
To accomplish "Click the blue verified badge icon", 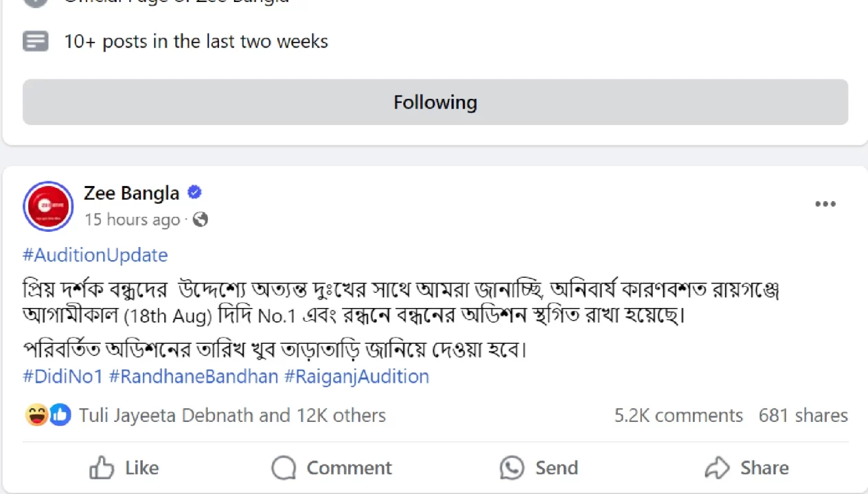I will (x=194, y=193).
